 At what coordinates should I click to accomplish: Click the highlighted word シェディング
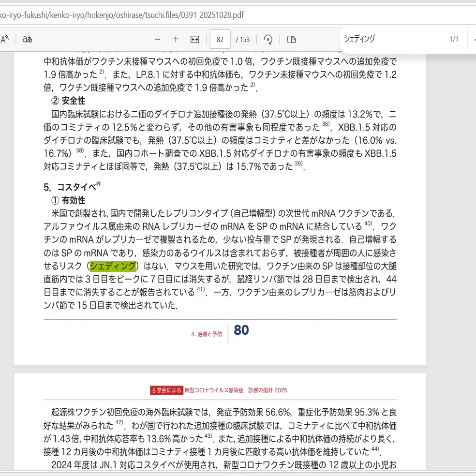click(x=113, y=266)
